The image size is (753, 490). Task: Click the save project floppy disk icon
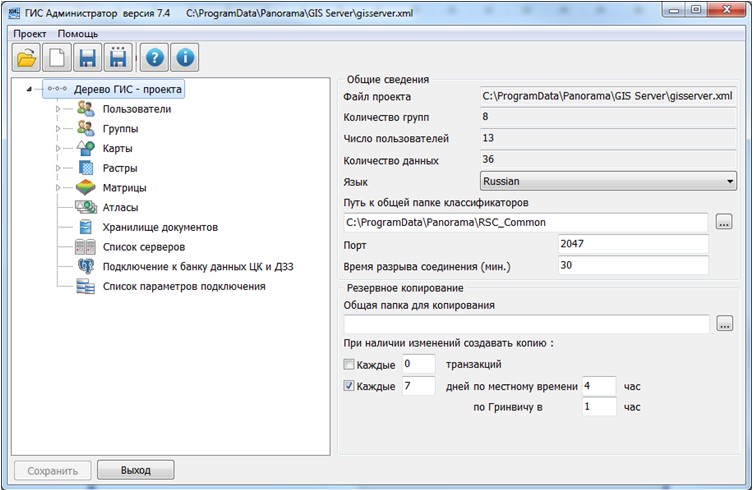tap(88, 57)
